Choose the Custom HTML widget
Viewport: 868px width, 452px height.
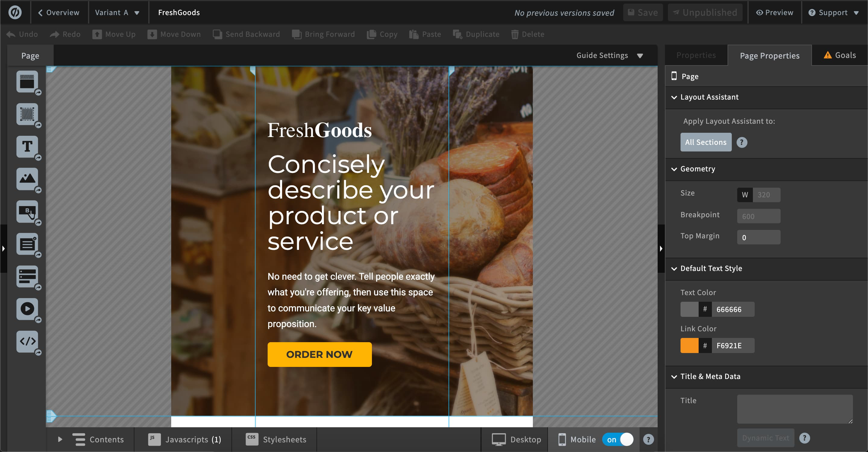[27, 341]
